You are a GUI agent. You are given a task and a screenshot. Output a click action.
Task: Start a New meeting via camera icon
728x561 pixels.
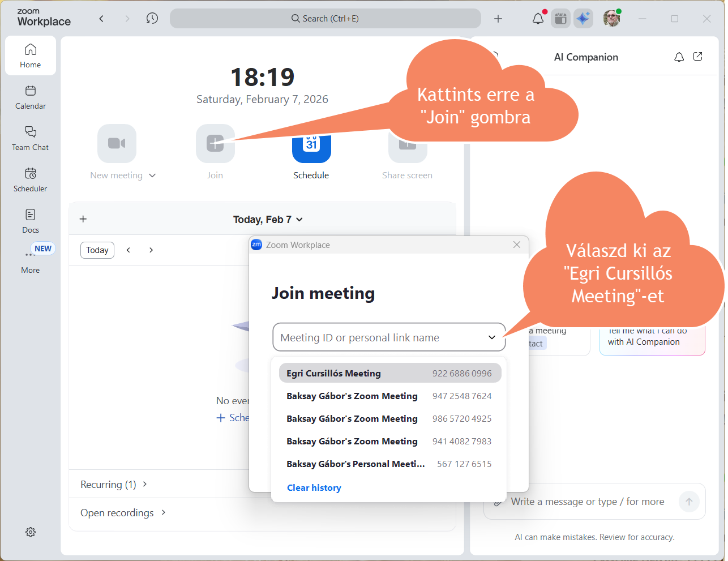tap(117, 144)
